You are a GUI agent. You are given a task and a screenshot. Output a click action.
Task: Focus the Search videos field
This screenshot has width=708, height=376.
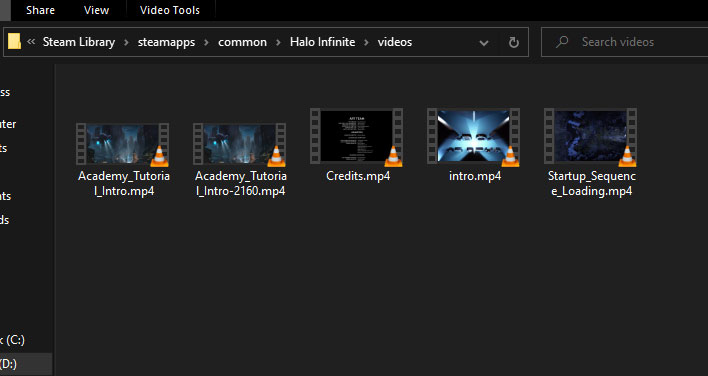pyautogui.click(x=624, y=42)
